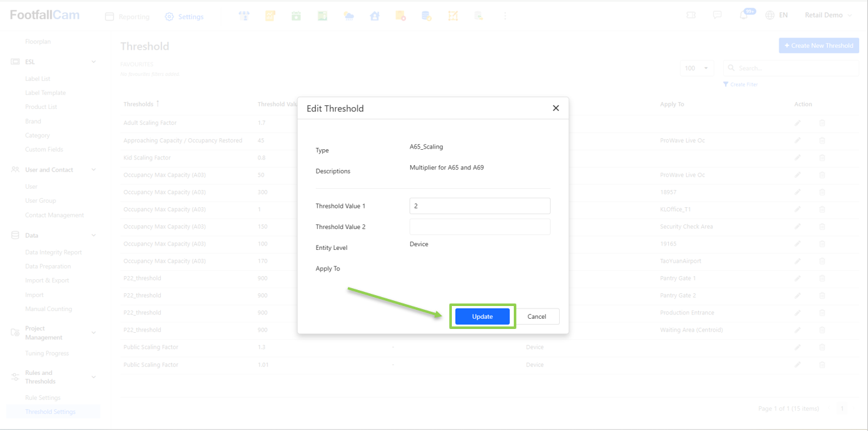Delete the Security Check Area threshold row
This screenshot has width=868, height=431.
click(x=822, y=226)
